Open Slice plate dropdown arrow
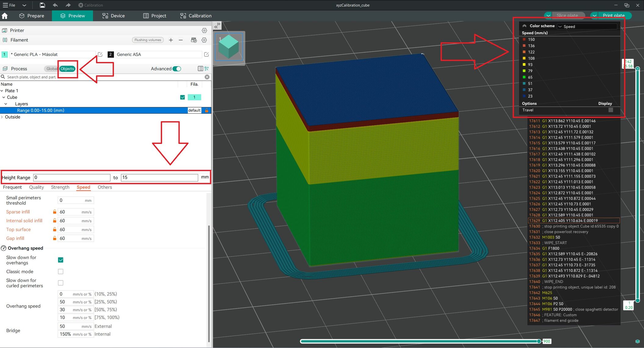The height and width of the screenshot is (348, 644). [549, 16]
